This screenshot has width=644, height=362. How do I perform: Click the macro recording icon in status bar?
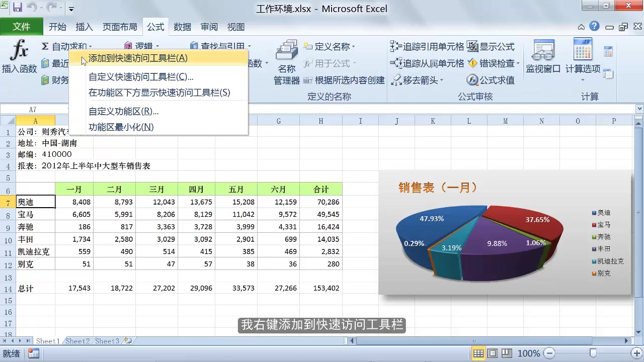pyautogui.click(x=34, y=353)
